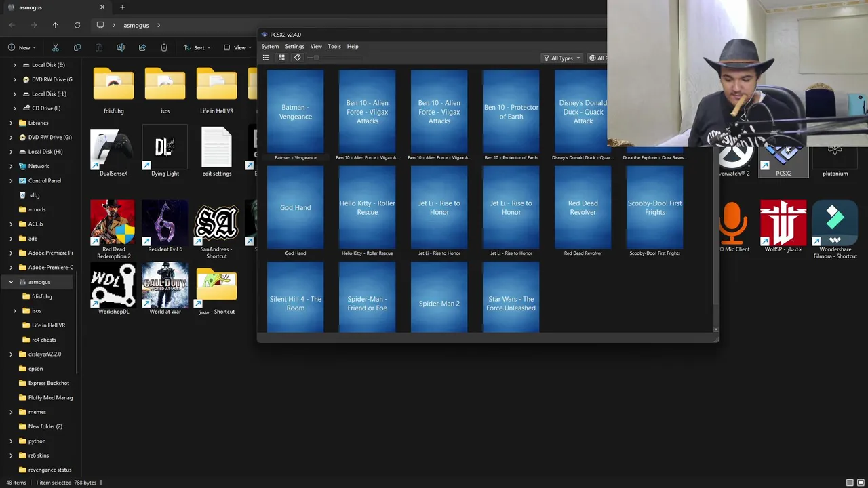
Task: Open the Settings menu in PCSX2
Action: pyautogui.click(x=294, y=47)
